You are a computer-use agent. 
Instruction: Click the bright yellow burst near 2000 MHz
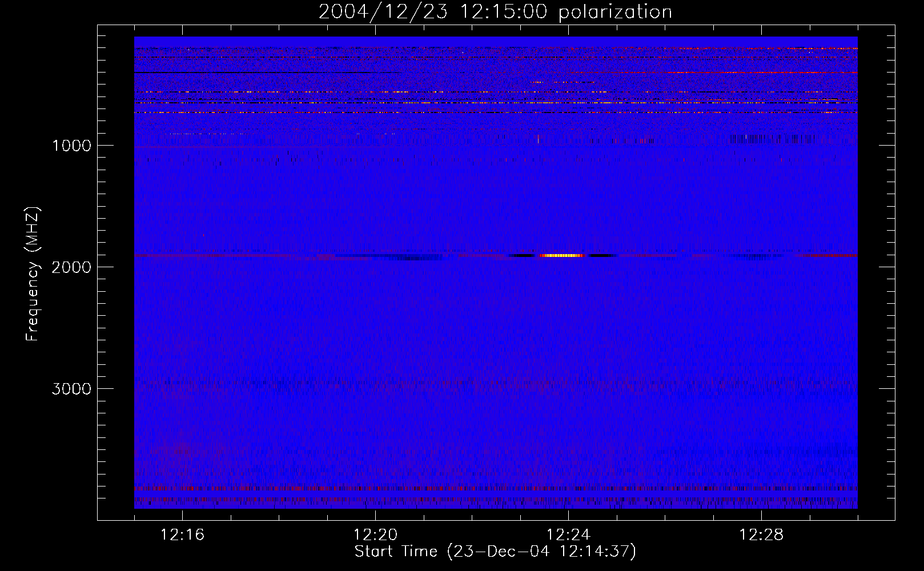[563, 256]
